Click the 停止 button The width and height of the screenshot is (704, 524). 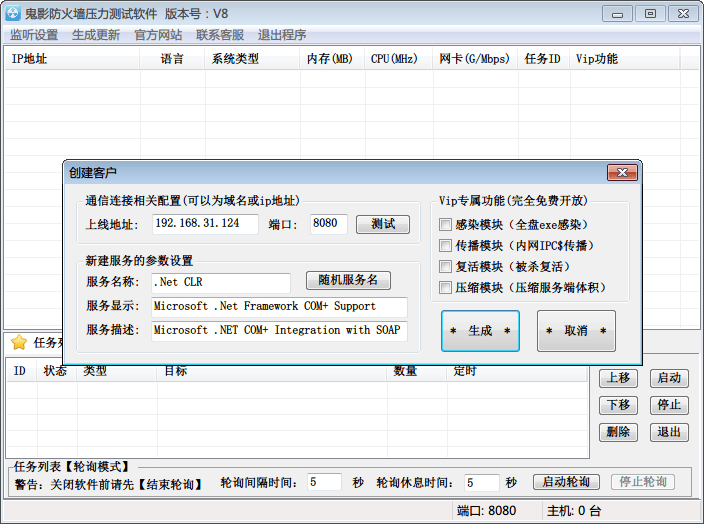tap(669, 405)
